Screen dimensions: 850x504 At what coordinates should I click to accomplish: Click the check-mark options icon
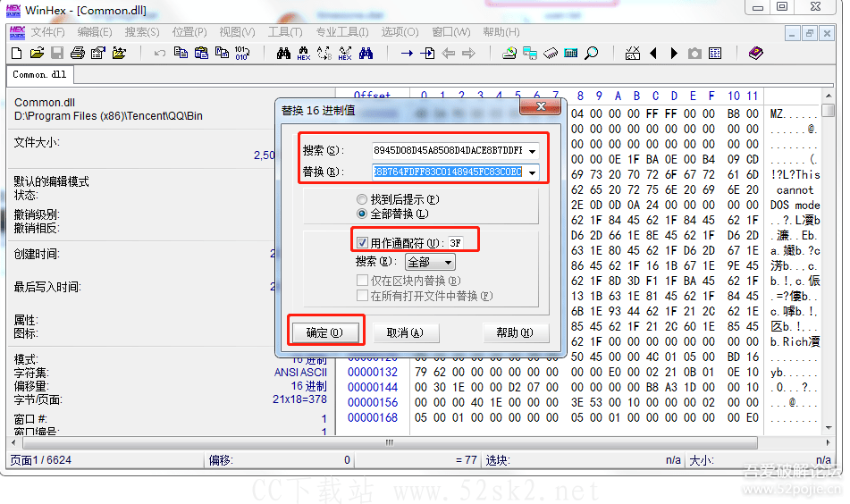(x=633, y=53)
